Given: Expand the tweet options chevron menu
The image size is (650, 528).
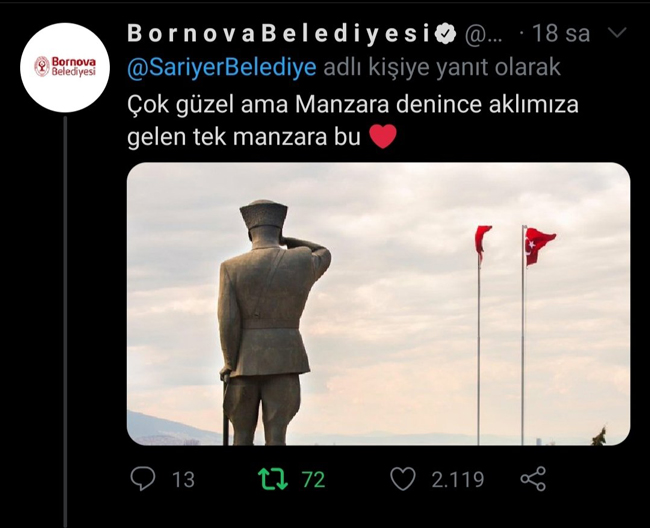Looking at the screenshot, I should pos(617,32).
